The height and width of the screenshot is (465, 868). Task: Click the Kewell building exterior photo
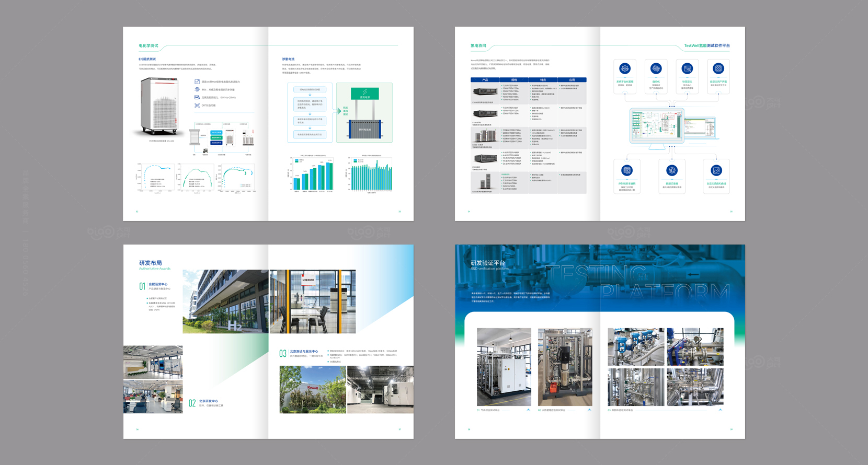(313, 390)
